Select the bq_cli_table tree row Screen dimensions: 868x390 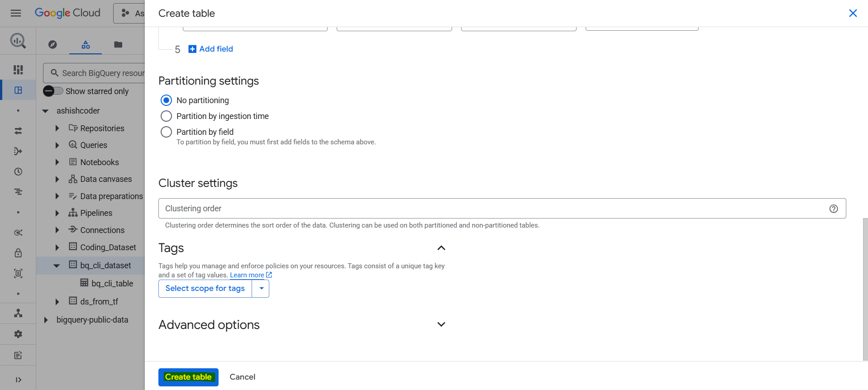pyautogui.click(x=91, y=283)
